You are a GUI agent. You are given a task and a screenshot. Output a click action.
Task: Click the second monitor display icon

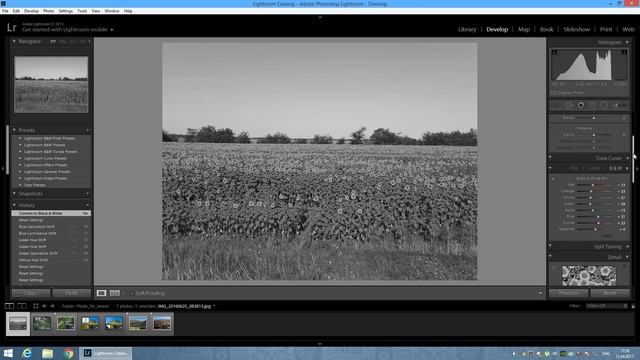coord(22,306)
